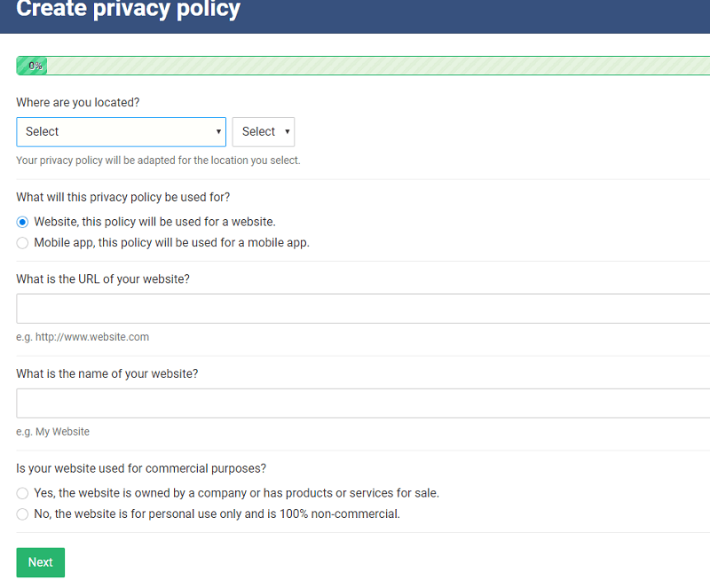Image resolution: width=710 pixels, height=588 pixels.
Task: Choose the Mobile app radio option
Action: tap(23, 242)
